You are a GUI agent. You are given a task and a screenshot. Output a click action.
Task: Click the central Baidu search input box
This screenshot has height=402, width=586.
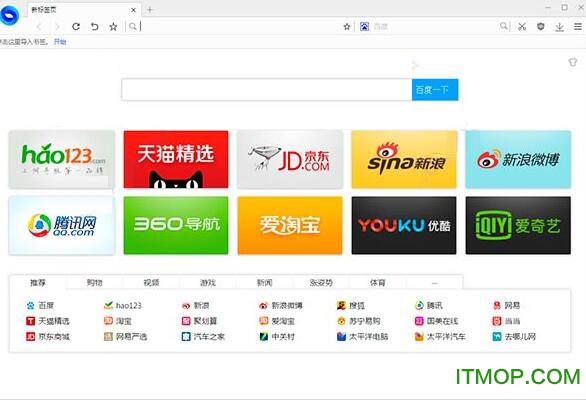pyautogui.click(x=267, y=90)
